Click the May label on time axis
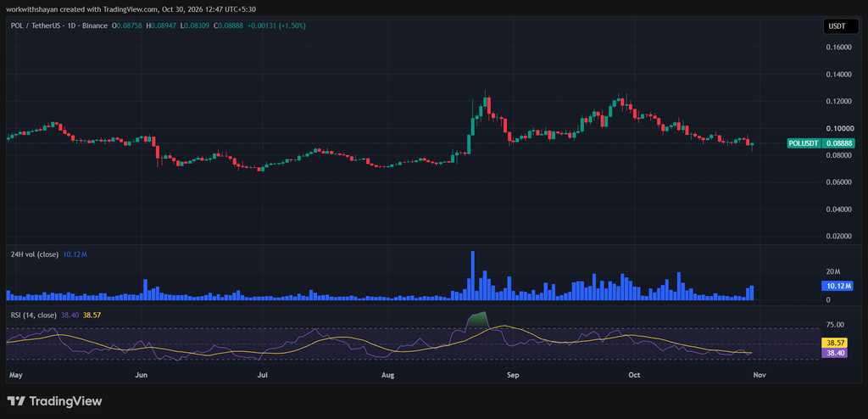Screen dimensions: 868x419 [15, 375]
